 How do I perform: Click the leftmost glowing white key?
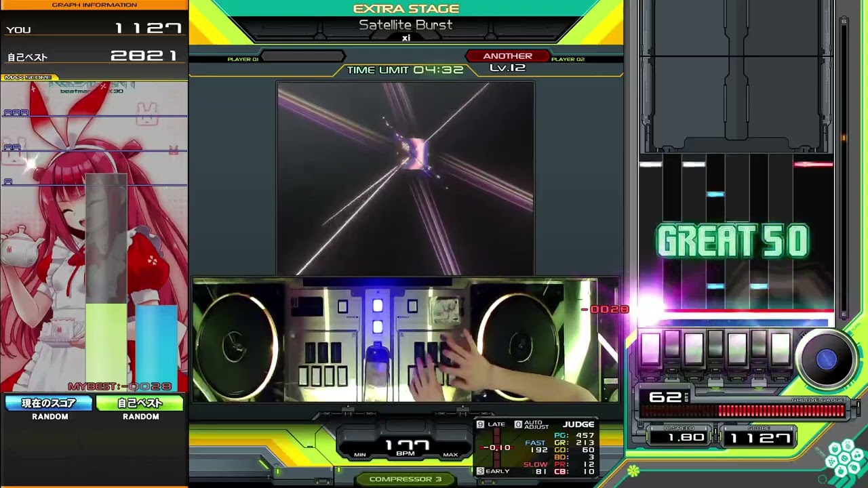pos(650,349)
